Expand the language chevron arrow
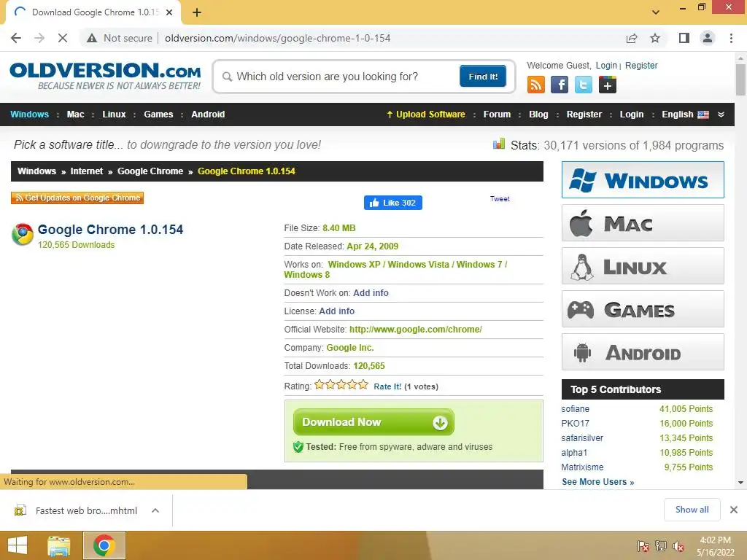This screenshot has width=747, height=560. (721, 114)
